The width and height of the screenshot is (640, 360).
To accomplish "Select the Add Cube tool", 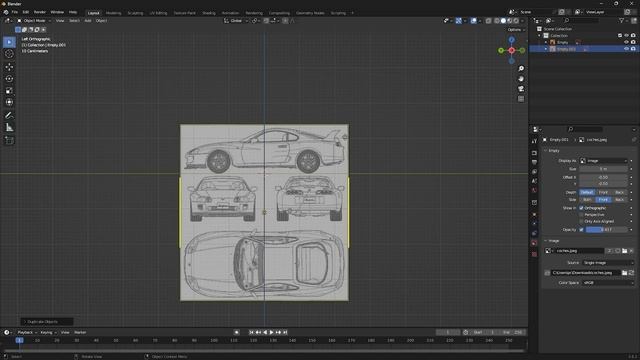I will [x=9, y=140].
